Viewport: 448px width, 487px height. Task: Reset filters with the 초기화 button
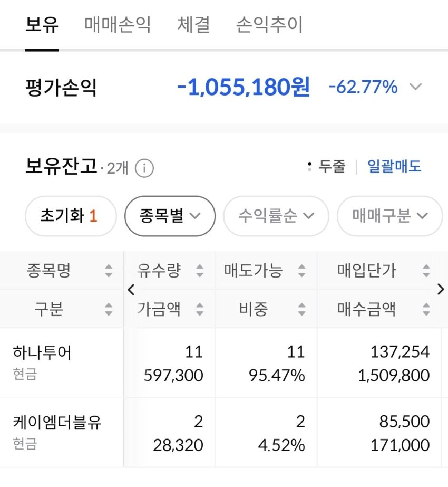pyautogui.click(x=71, y=216)
